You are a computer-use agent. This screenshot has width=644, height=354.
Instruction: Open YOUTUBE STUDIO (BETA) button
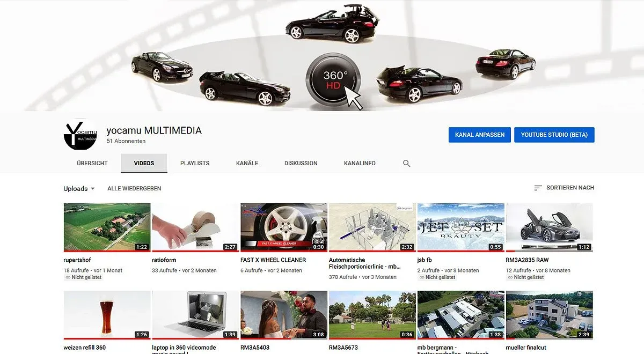(554, 135)
